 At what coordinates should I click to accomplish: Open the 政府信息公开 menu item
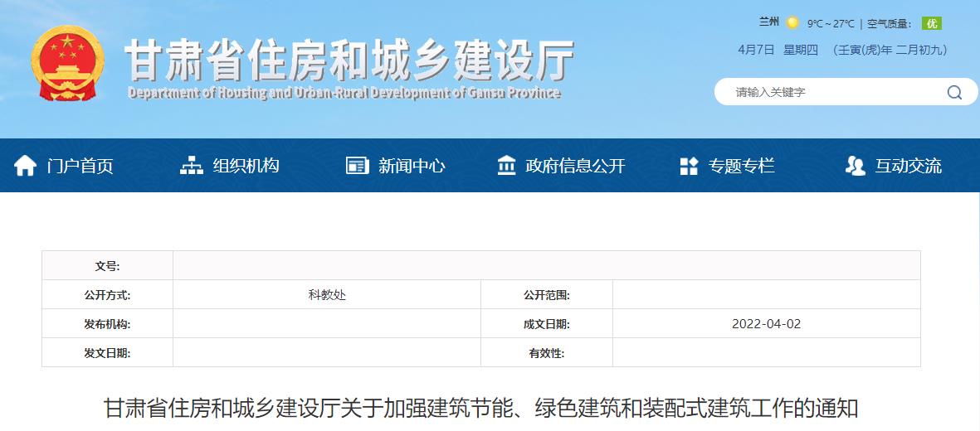pos(576,166)
